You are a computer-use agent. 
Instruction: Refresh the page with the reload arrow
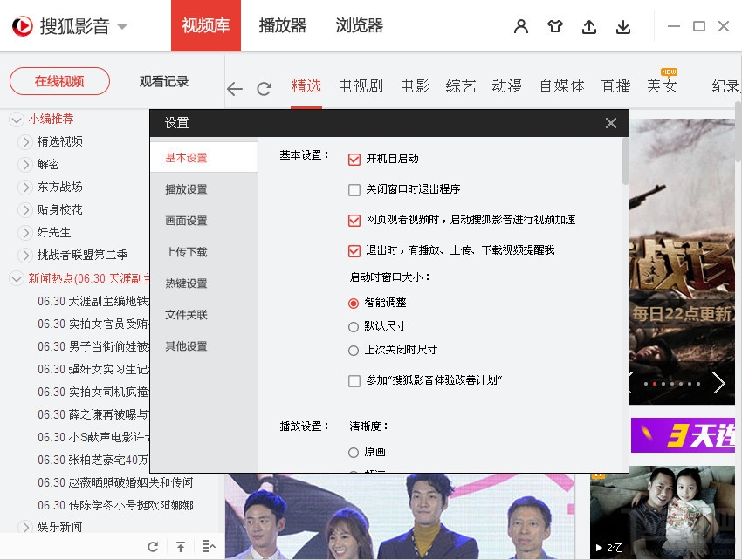coord(264,87)
